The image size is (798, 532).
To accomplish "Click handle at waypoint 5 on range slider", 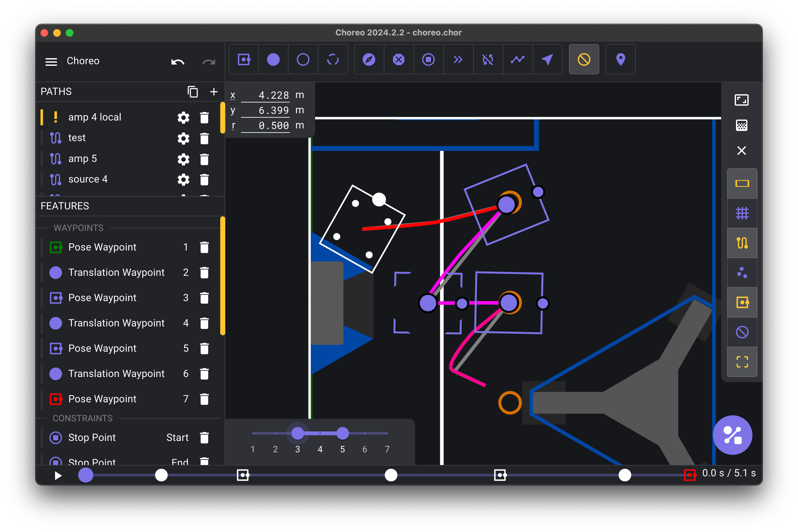I will (342, 433).
